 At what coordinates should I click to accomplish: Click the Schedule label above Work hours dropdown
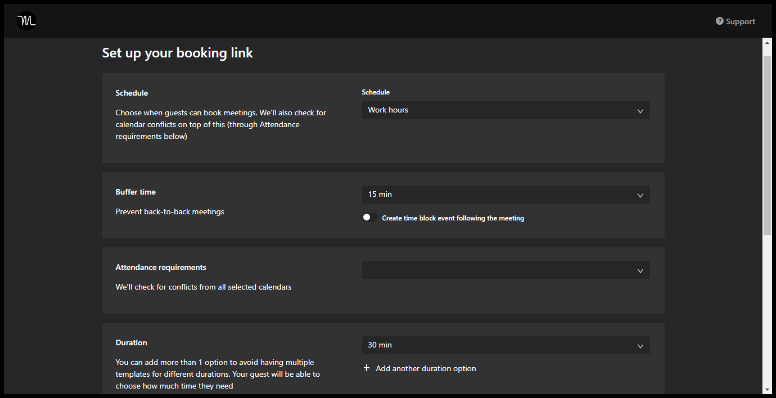pyautogui.click(x=376, y=92)
